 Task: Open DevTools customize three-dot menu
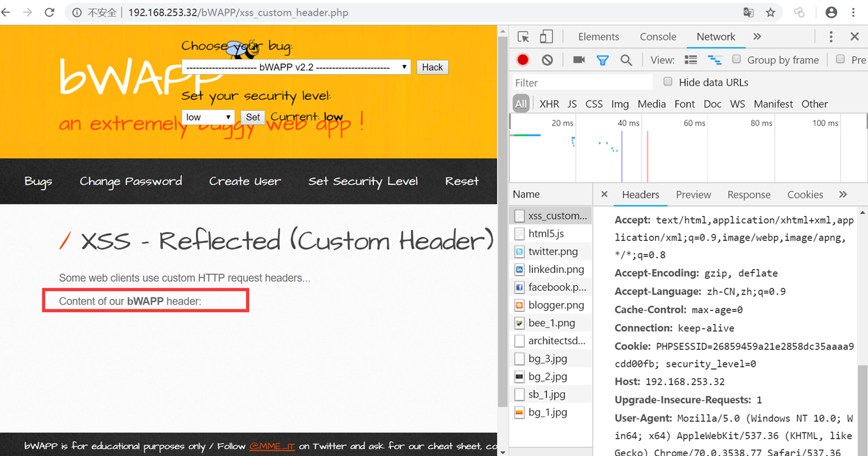831,37
